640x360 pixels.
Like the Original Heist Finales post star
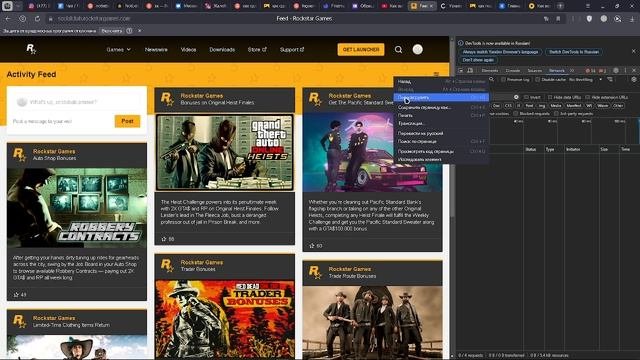pos(164,239)
